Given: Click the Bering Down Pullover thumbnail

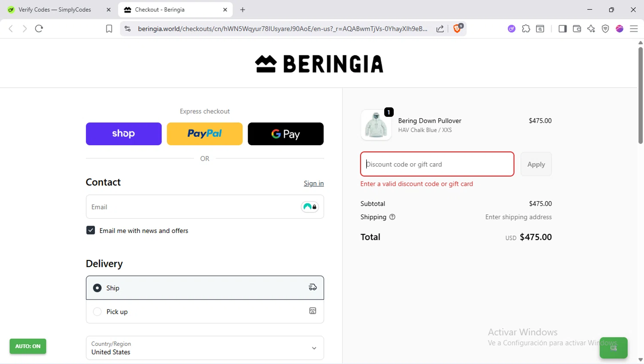Looking at the screenshot, I should (376, 125).
